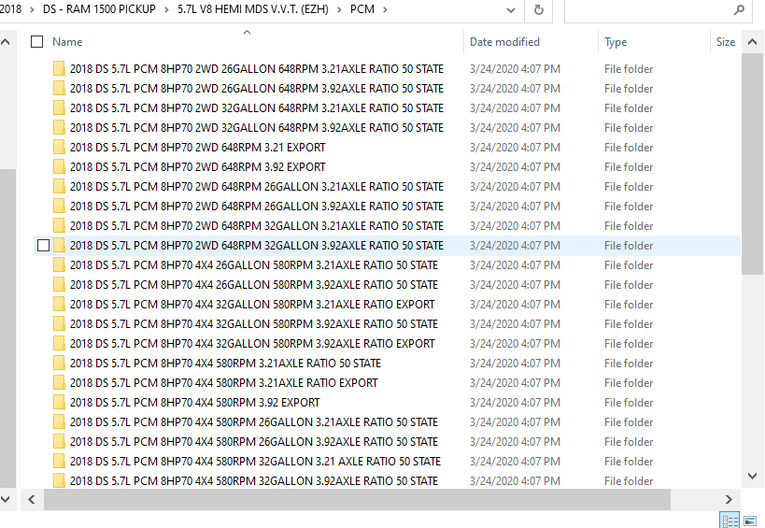Screen dimensions: 765x528
Task: Select folder icon for 2WD 648RPM 32GALLON 3.21AXLE
Action: tap(59, 225)
